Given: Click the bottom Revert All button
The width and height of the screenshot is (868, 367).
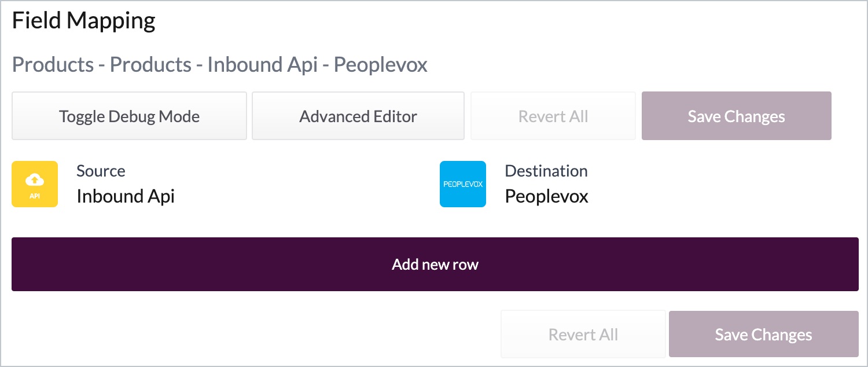Looking at the screenshot, I should pyautogui.click(x=583, y=335).
